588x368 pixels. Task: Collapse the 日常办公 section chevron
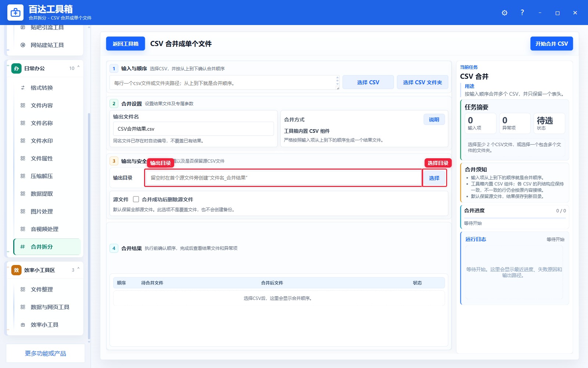tap(78, 67)
